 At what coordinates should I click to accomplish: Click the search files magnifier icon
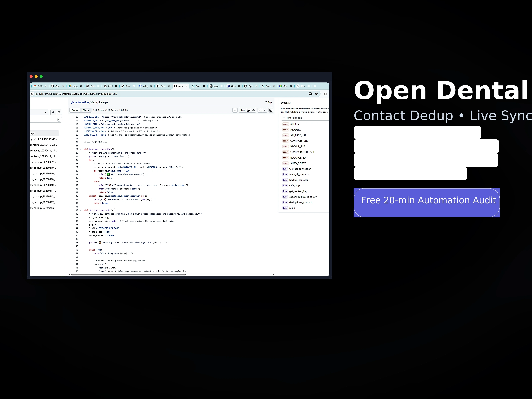(59, 113)
